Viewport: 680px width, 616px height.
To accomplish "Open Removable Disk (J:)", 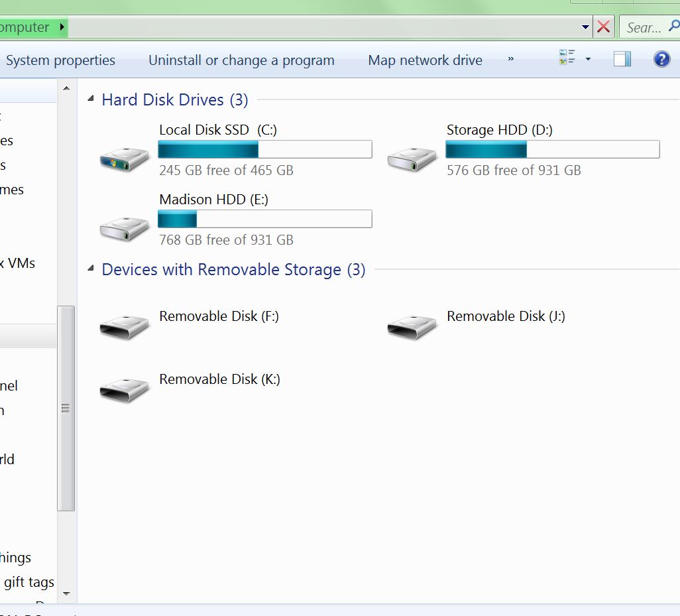I will 505,316.
